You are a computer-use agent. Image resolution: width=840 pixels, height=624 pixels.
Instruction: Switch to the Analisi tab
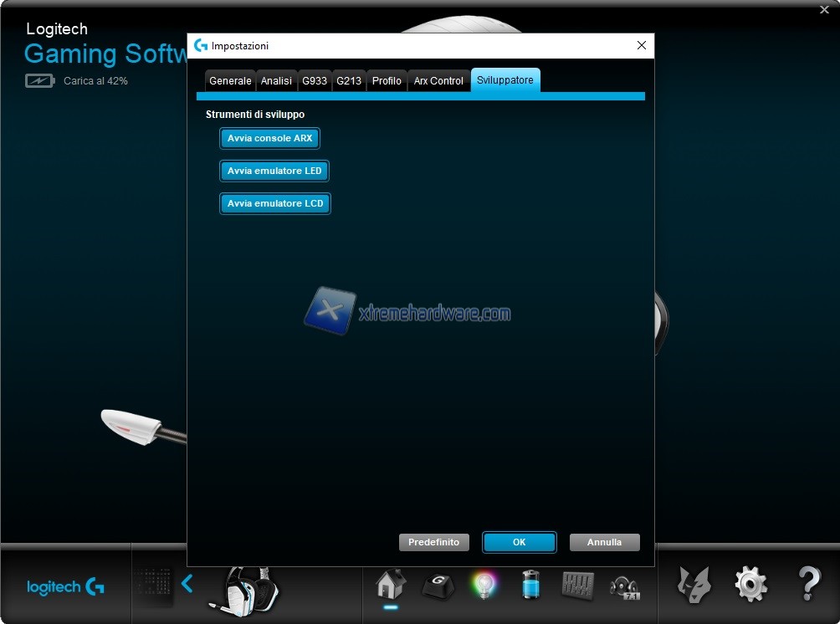pos(276,81)
